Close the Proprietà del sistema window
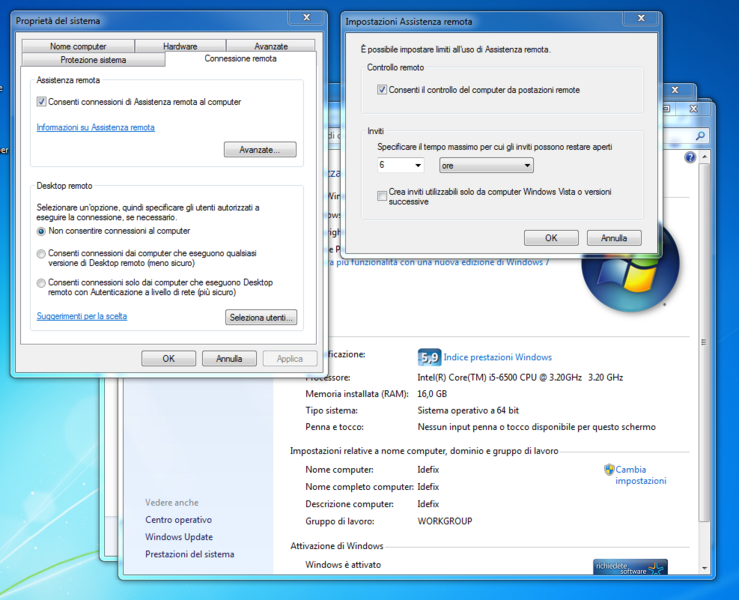The height and width of the screenshot is (600, 739). [306, 17]
